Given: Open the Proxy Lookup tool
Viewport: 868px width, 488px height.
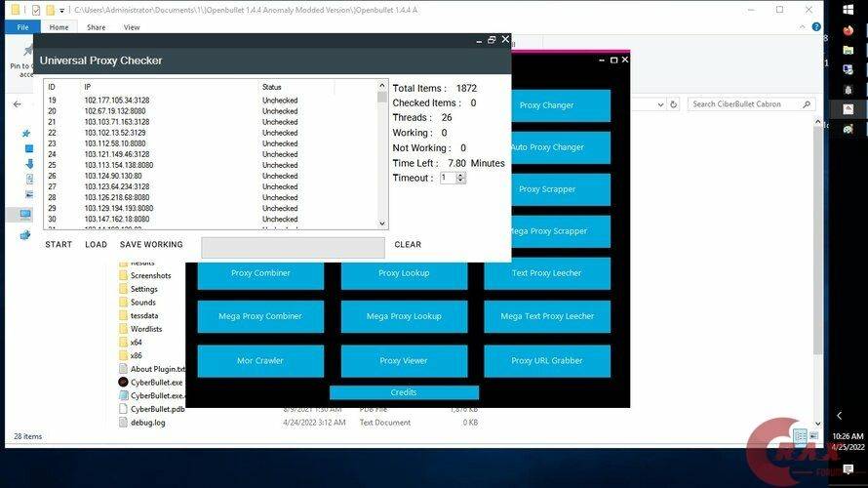Looking at the screenshot, I should pos(404,275).
